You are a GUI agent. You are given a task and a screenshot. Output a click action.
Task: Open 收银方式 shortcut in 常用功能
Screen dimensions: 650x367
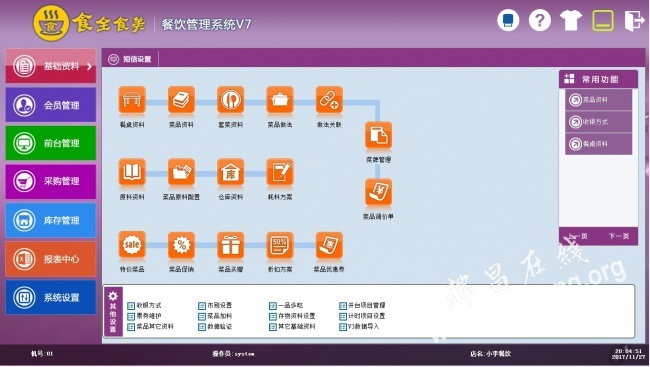[598, 122]
